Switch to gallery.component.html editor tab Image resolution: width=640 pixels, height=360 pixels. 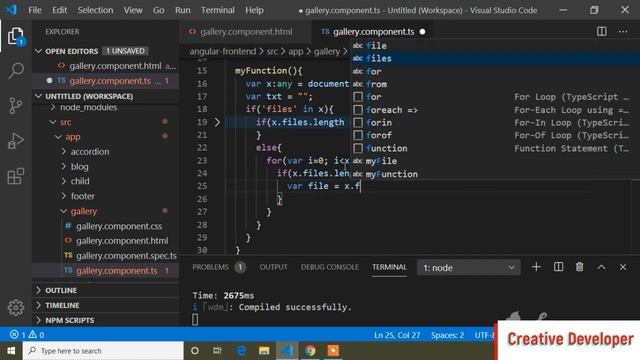click(245, 31)
